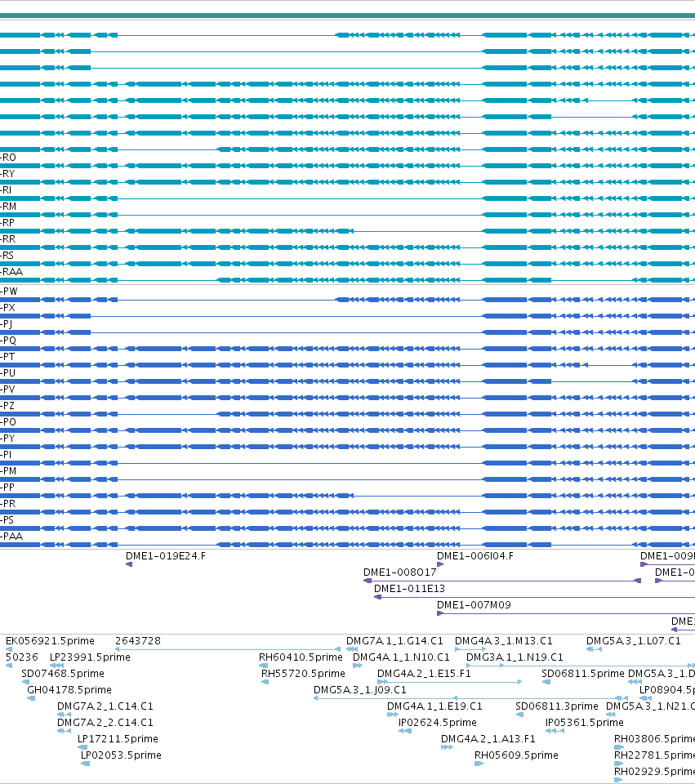The image size is (695, 784).
Task: Click the -PR protein label
Action: tap(8, 504)
